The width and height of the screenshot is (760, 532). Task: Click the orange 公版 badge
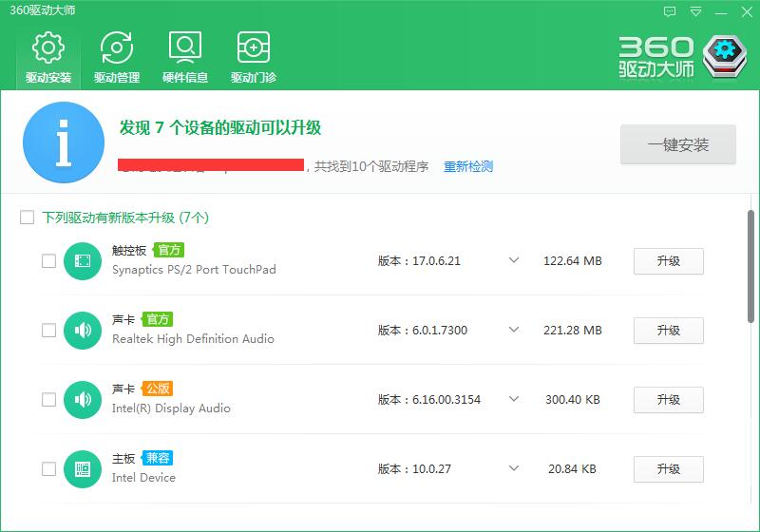click(x=157, y=389)
